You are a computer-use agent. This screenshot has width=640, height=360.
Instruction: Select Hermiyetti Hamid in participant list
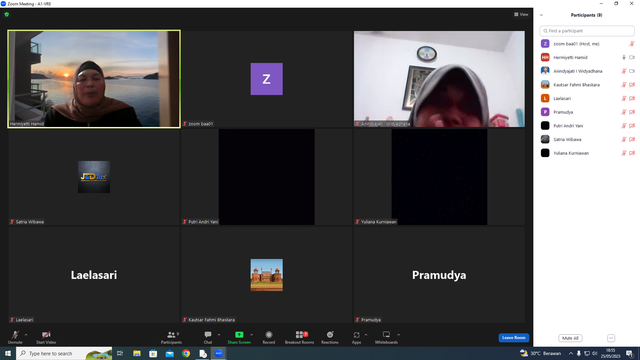[x=587, y=58]
